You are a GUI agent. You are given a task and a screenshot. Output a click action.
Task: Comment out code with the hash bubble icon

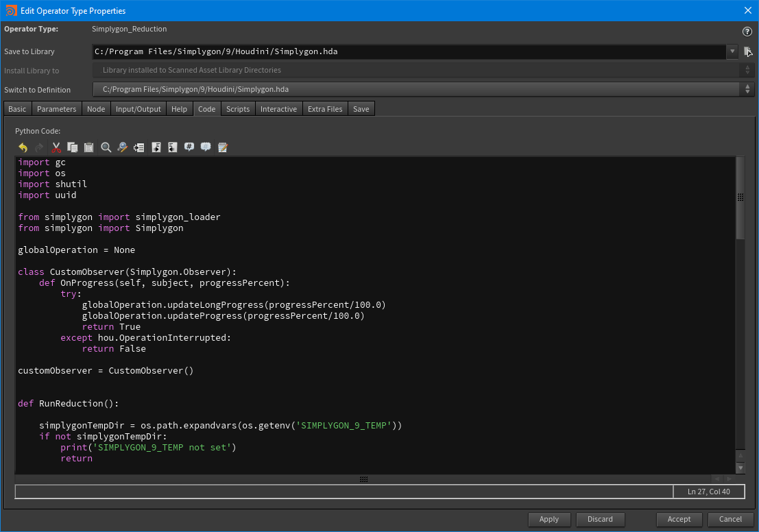(189, 147)
